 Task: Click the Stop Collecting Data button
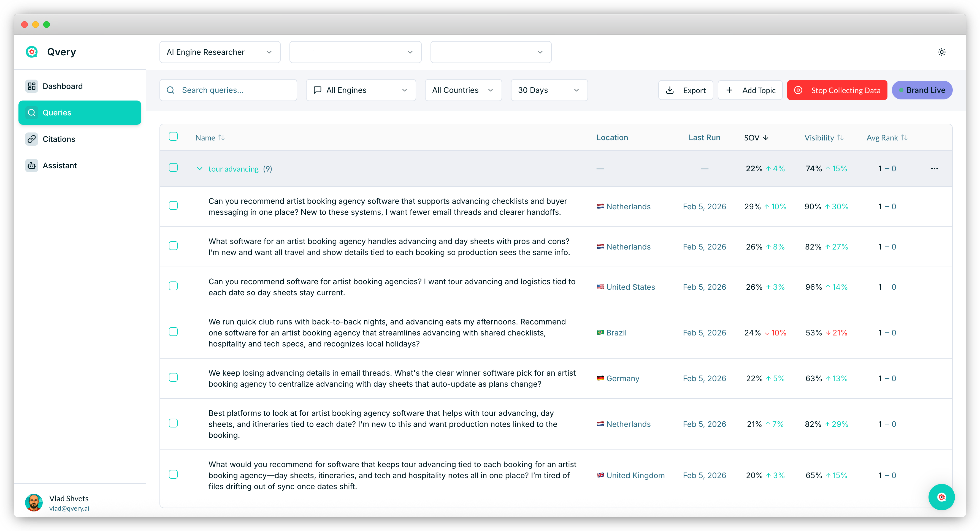tap(837, 90)
